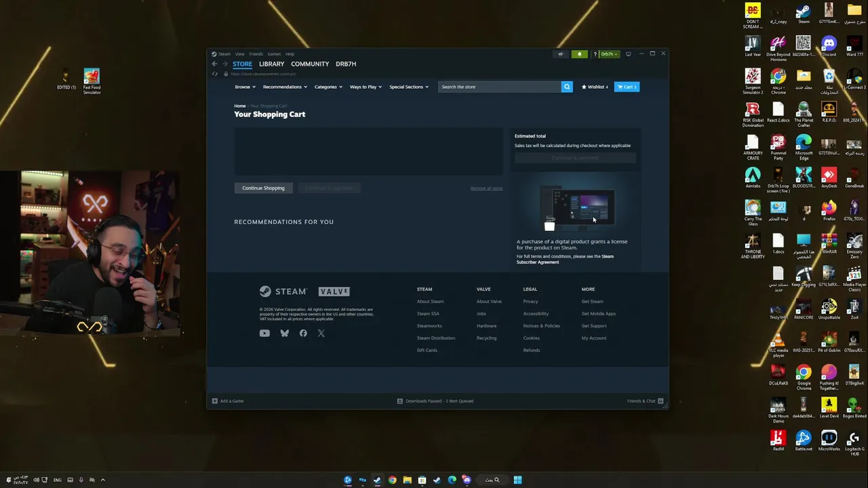The height and width of the screenshot is (488, 868).
Task: Open the Facebook icon in footer
Action: (x=303, y=333)
